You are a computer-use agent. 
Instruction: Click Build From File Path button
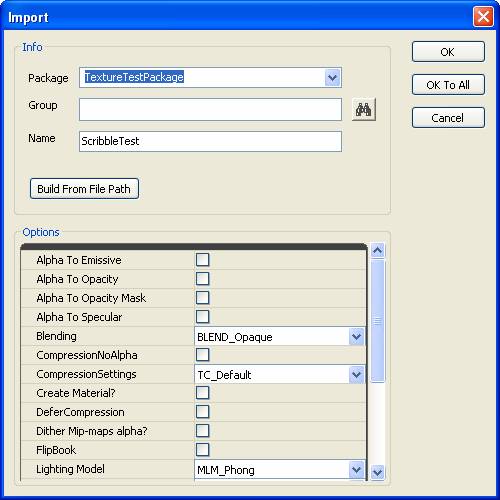coord(84,189)
